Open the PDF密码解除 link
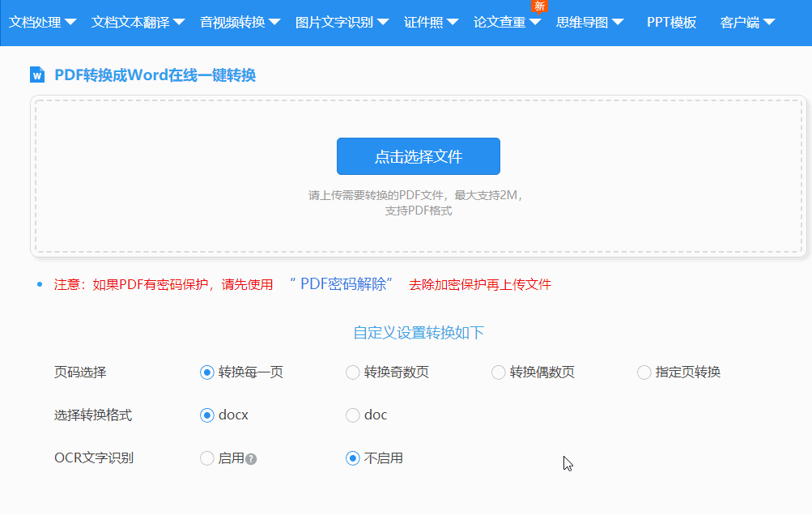Viewport: 812px width, 515px height. 342,284
